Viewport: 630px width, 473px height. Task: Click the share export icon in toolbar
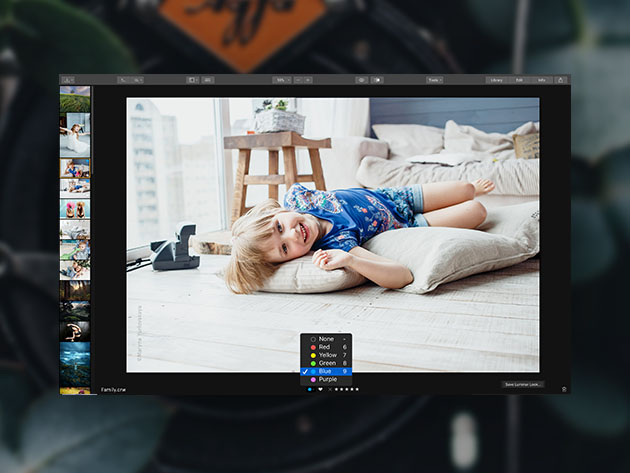561,80
